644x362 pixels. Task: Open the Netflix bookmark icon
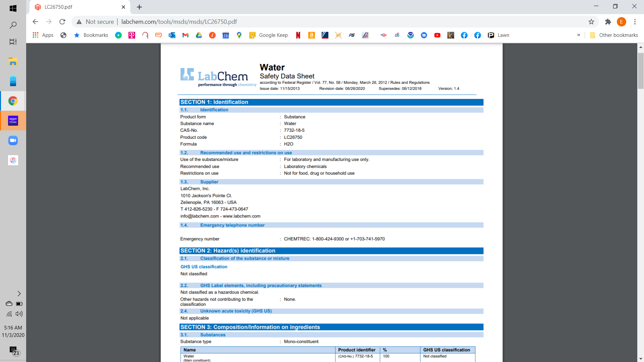pyautogui.click(x=298, y=35)
